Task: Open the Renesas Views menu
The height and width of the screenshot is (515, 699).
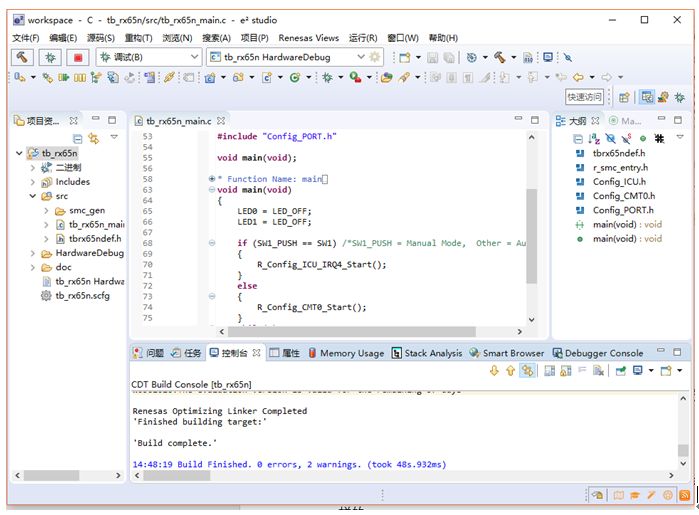Action: (309, 38)
